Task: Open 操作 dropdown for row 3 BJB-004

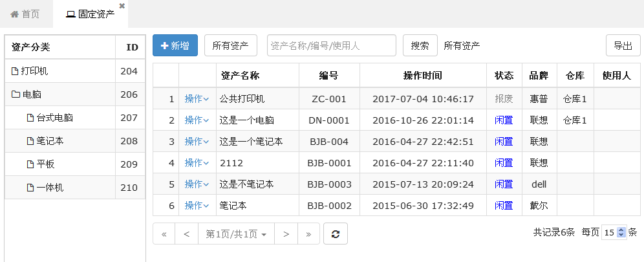Action: (197, 142)
